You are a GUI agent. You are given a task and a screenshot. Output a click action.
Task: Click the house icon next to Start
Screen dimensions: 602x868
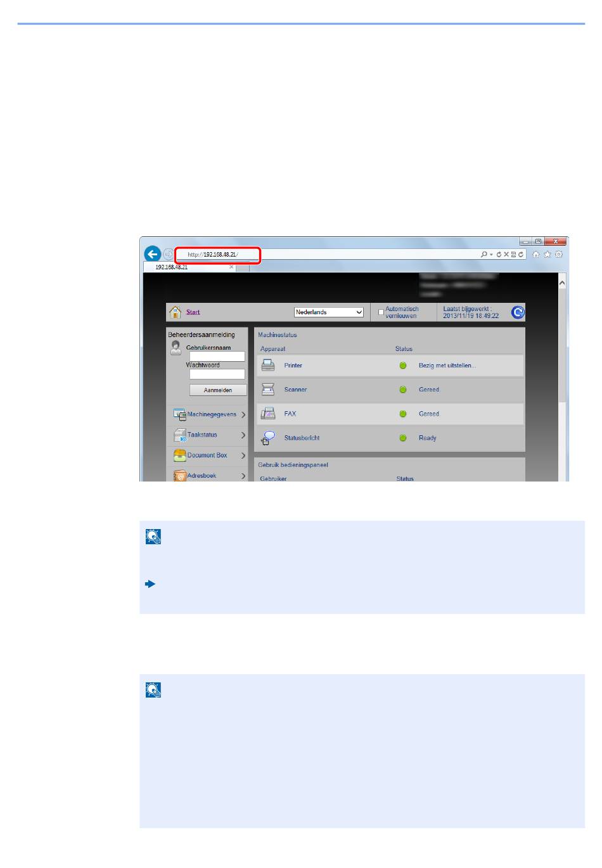[176, 312]
